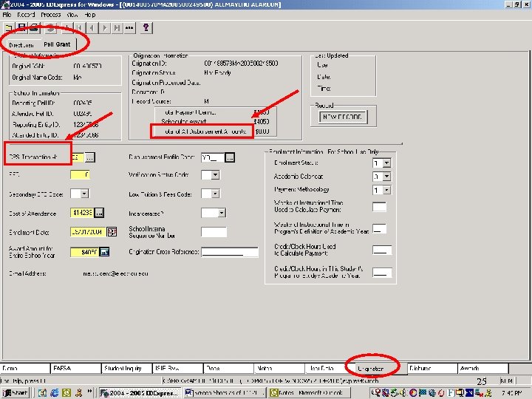Click the Windows Start button
This screenshot has height=399, width=532.
[x=15, y=393]
